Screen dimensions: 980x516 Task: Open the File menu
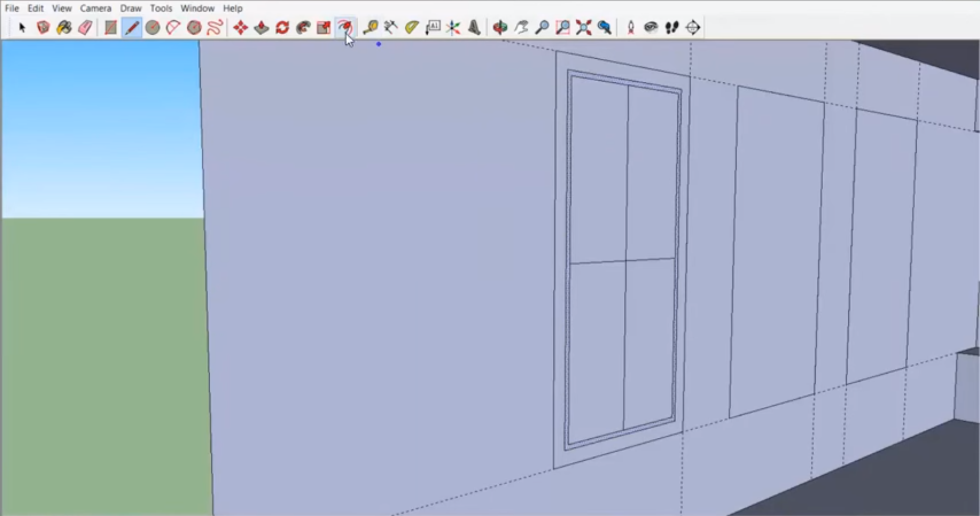(x=12, y=8)
